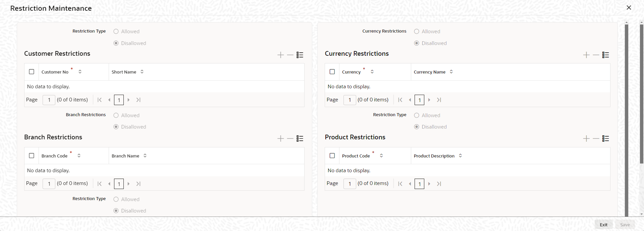Click the Page number field in Branch Restrictions
Viewport: 644px width, 231px height.
(49, 184)
